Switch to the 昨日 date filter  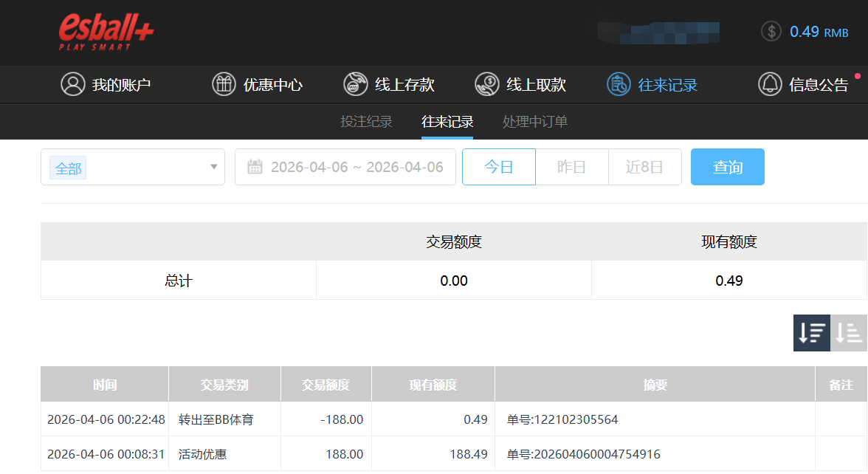click(x=571, y=167)
